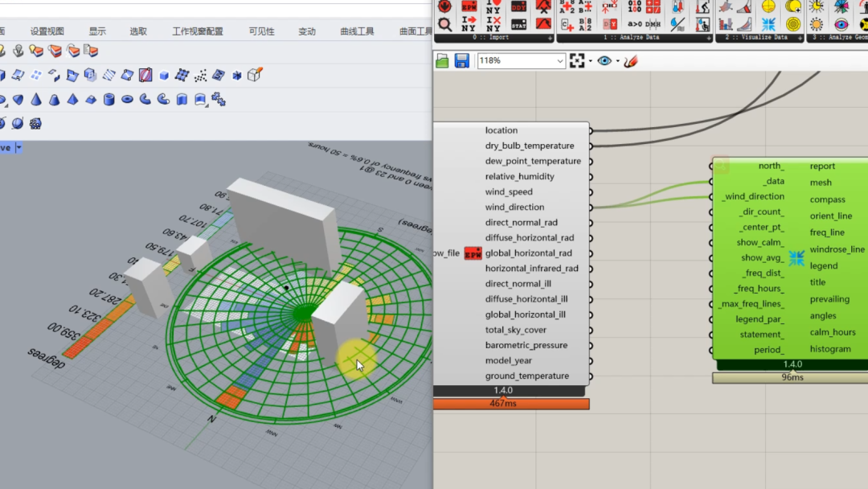The height and width of the screenshot is (489, 868).
Task: Click the orange legend swatch near 359.00
Action: [76, 347]
